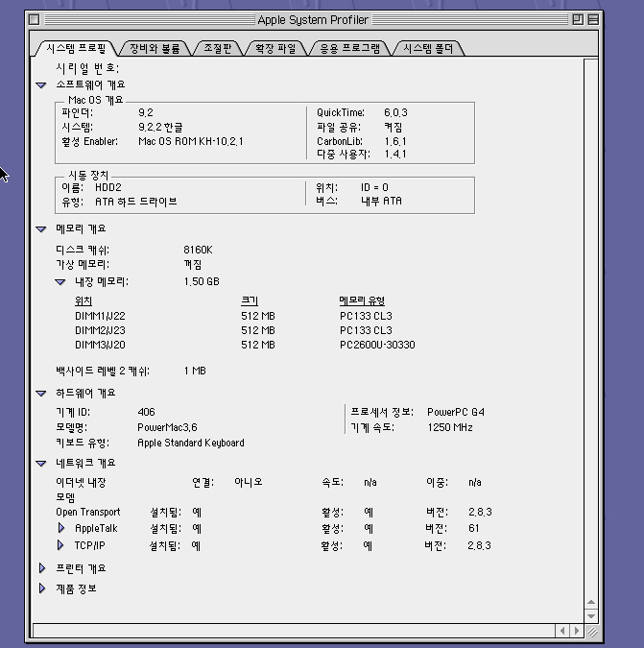Expand the AppleTalk disclosure triangle

[x=61, y=528]
